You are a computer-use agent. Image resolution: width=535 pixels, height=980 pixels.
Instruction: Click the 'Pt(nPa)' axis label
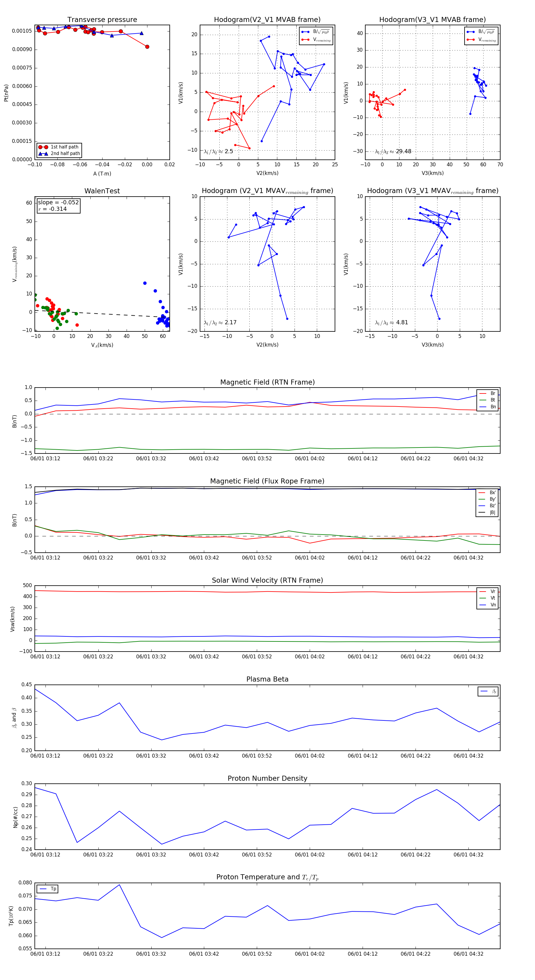click(6, 93)
